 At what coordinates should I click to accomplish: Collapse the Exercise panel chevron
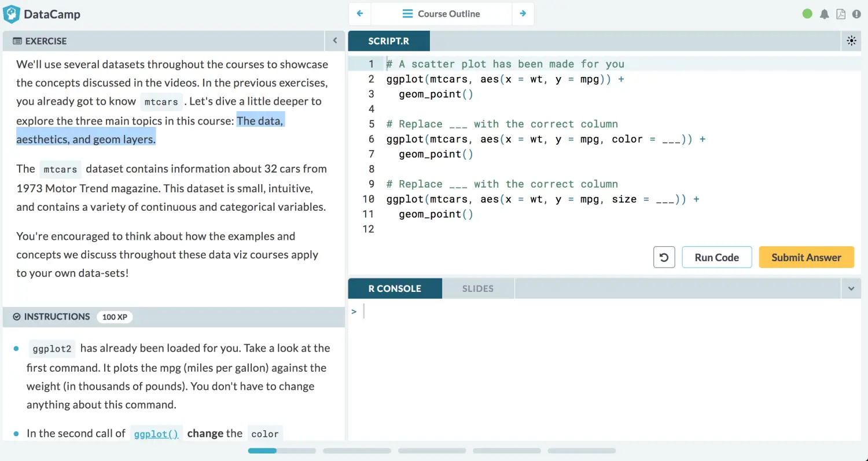[334, 41]
